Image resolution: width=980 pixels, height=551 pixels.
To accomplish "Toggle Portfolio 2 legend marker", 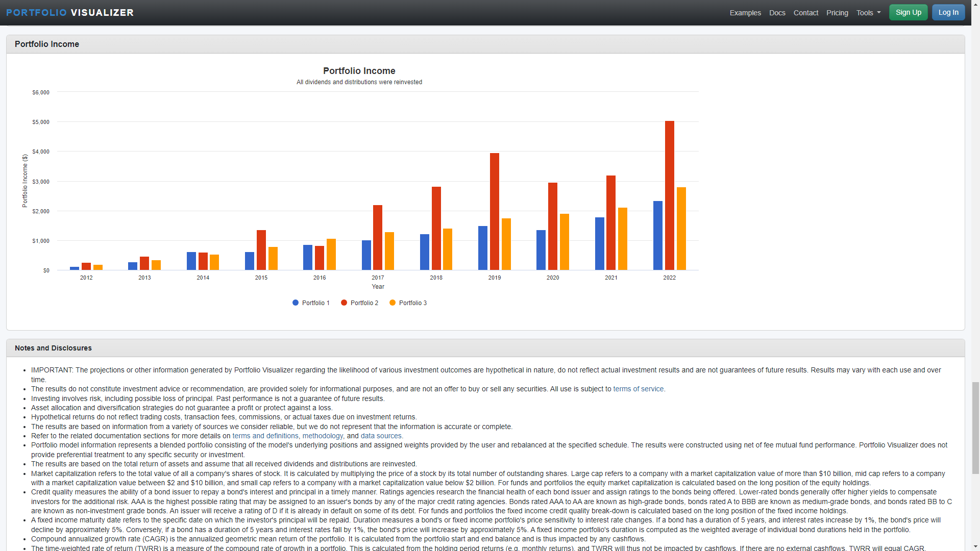I will pyautogui.click(x=344, y=303).
